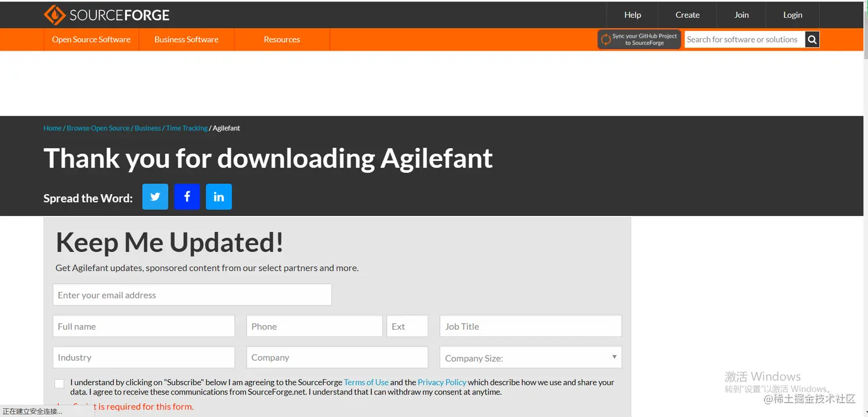868x417 pixels.
Task: Click the Job Title field
Action: [530, 326]
